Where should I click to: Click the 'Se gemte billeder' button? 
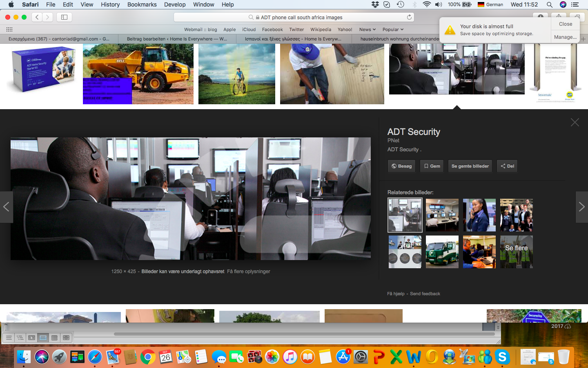tap(470, 166)
